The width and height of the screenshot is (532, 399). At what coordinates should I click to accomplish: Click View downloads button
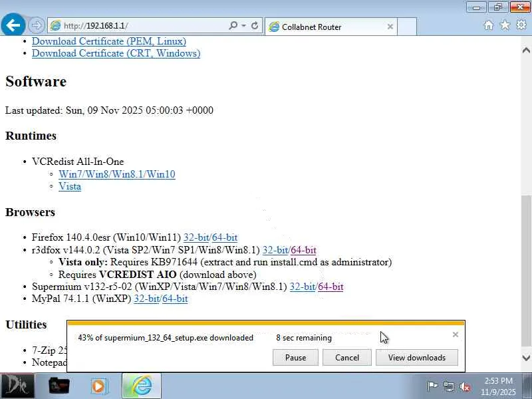pos(417,358)
